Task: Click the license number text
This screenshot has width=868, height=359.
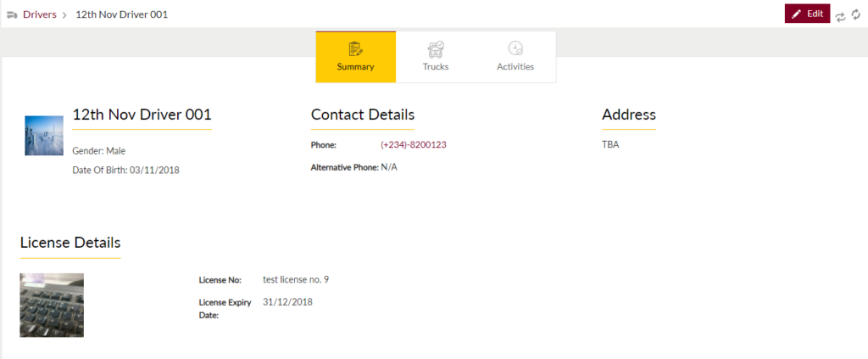Action: pyautogui.click(x=296, y=279)
